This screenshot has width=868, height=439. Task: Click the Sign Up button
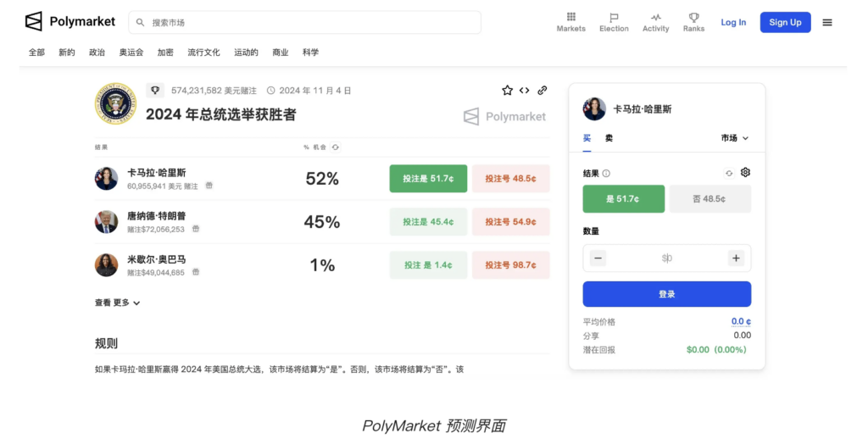pos(785,22)
